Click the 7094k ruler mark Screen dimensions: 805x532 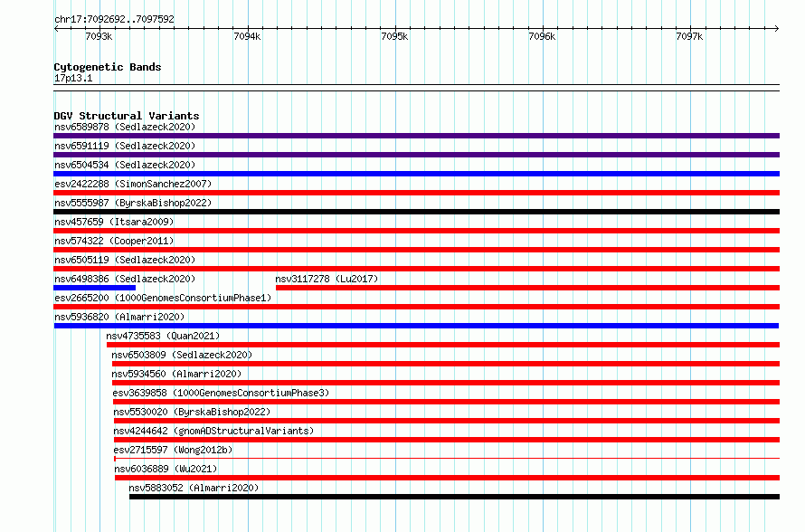(x=247, y=36)
